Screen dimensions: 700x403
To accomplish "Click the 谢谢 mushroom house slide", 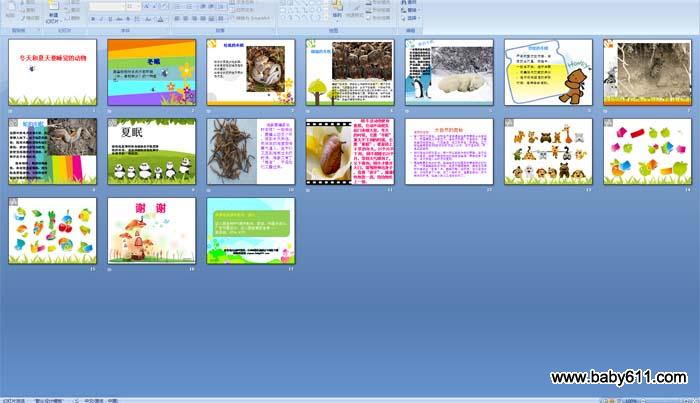I will click(152, 230).
